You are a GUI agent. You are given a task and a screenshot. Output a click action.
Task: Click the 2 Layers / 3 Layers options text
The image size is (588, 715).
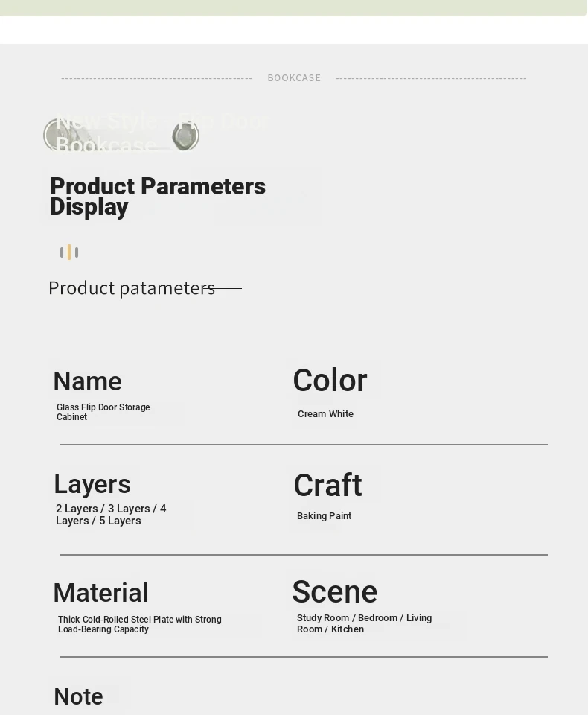click(x=111, y=515)
